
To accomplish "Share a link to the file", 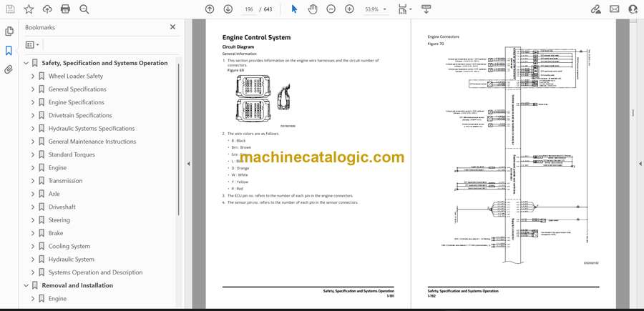I will pyautogui.click(x=595, y=9).
